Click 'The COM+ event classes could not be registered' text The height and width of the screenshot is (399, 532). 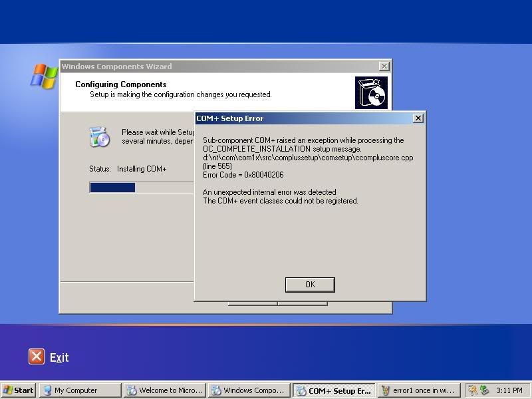coord(280,201)
